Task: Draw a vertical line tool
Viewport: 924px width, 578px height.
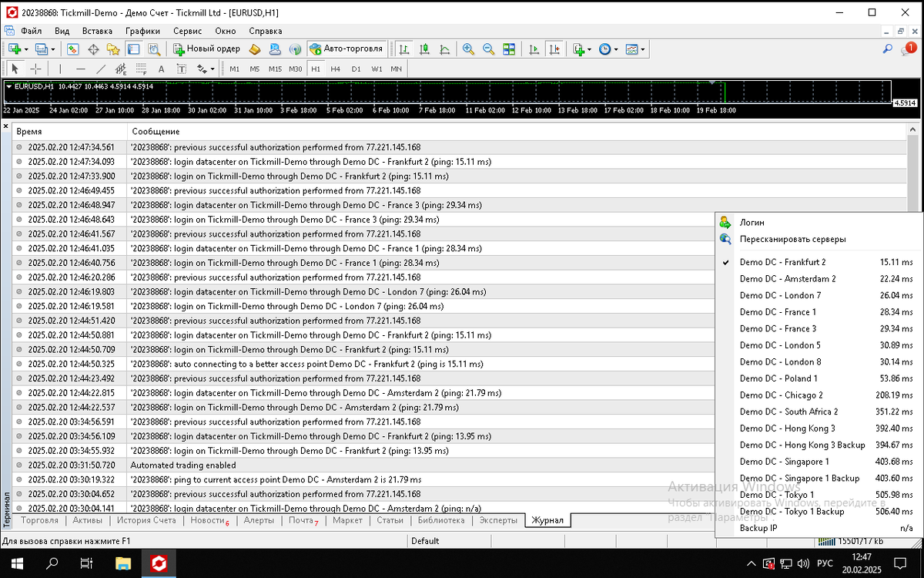Action: [x=60, y=69]
